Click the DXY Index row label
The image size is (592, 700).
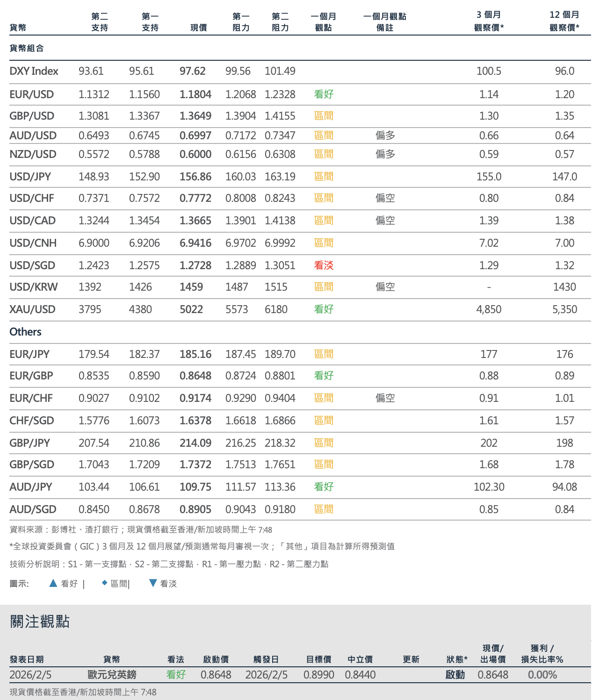coord(34,71)
